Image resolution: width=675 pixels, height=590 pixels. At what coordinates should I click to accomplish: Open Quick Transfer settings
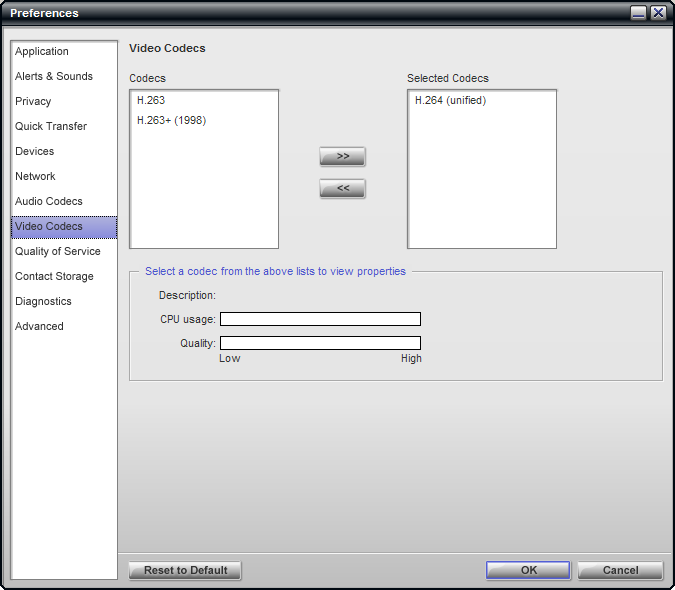(51, 126)
